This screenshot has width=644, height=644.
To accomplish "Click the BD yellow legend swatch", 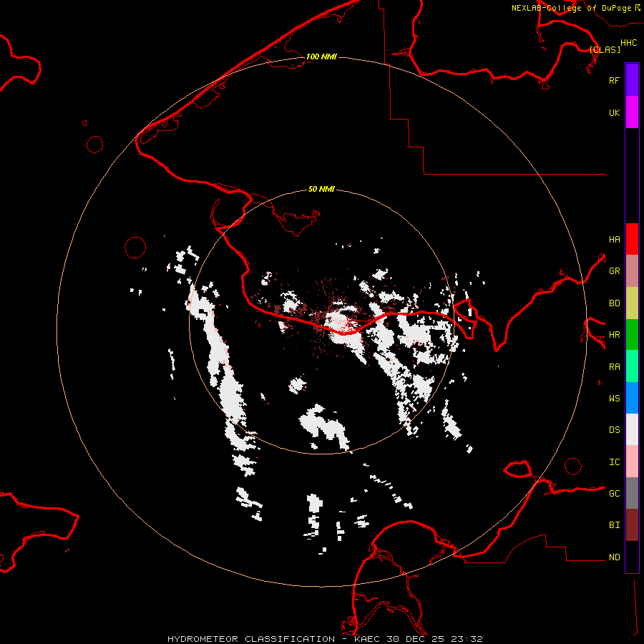I will point(632,303).
